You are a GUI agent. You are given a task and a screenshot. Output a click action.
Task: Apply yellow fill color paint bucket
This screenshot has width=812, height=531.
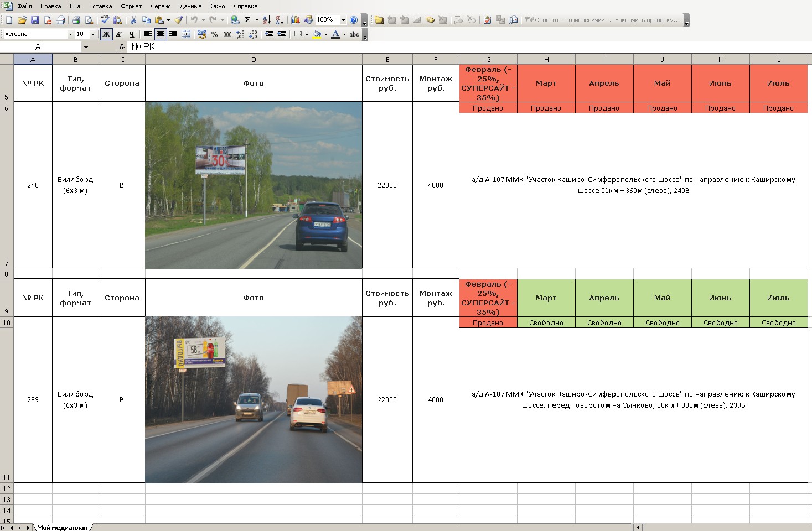317,34
